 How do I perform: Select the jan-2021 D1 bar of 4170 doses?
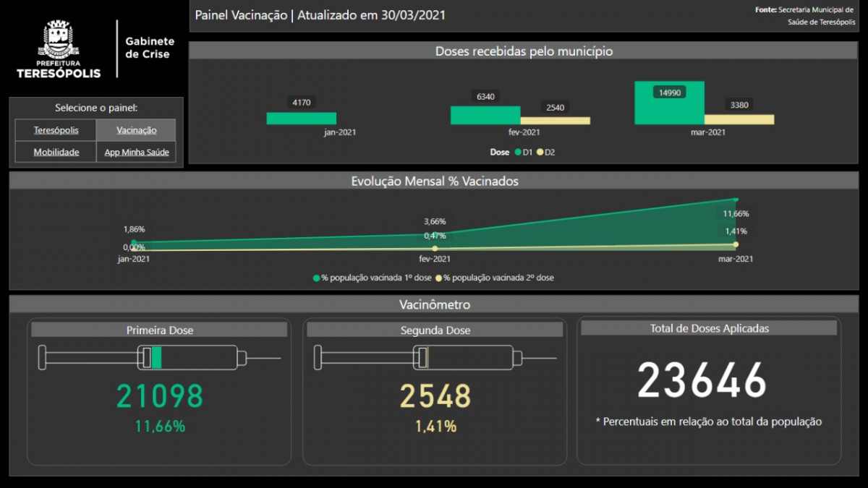click(301, 119)
